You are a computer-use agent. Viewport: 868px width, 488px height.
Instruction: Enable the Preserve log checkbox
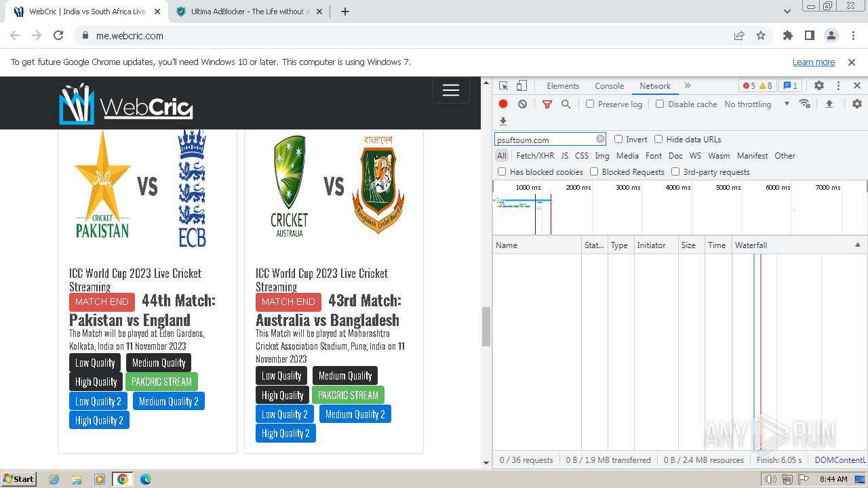[x=590, y=104]
